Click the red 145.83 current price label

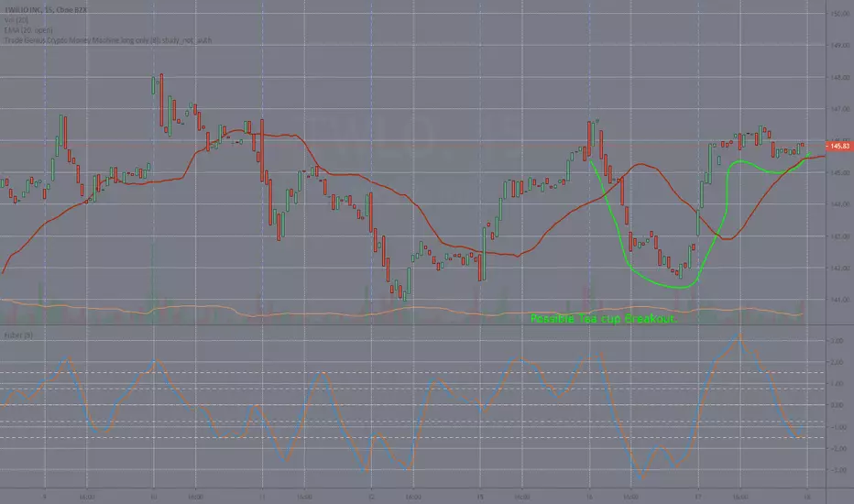[x=838, y=146]
